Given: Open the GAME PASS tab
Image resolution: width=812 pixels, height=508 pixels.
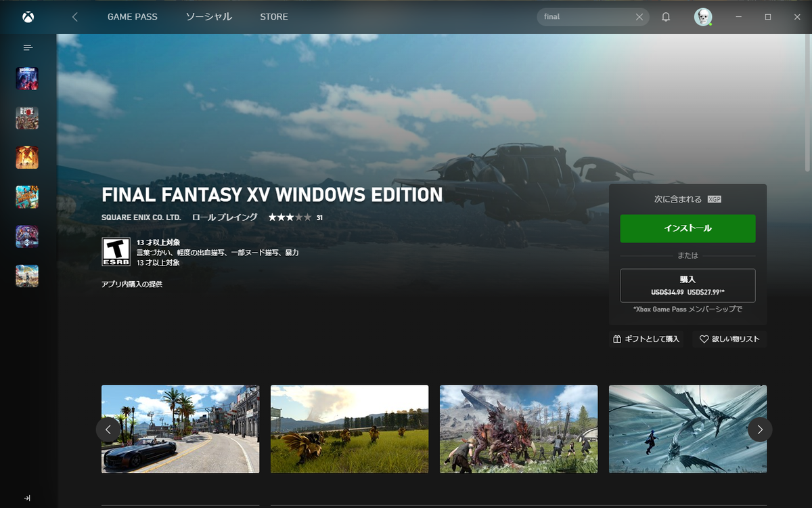Looking at the screenshot, I should pyautogui.click(x=133, y=17).
